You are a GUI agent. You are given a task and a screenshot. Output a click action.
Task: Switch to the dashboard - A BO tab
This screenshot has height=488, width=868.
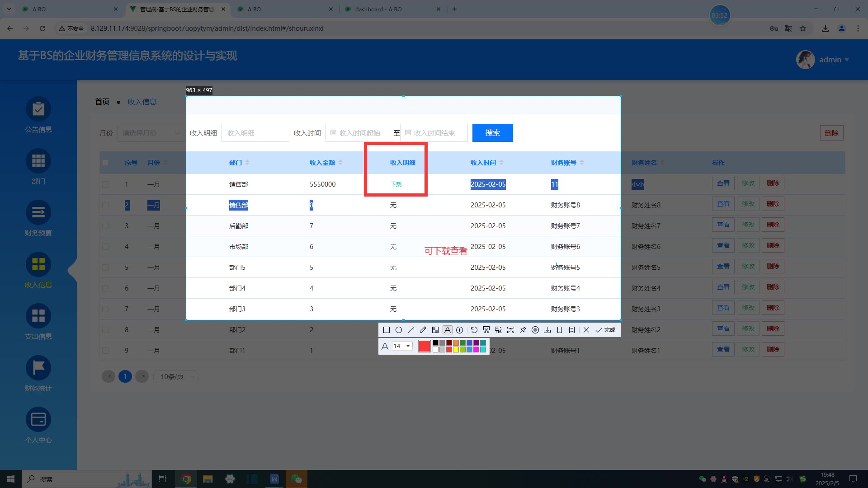tap(378, 9)
